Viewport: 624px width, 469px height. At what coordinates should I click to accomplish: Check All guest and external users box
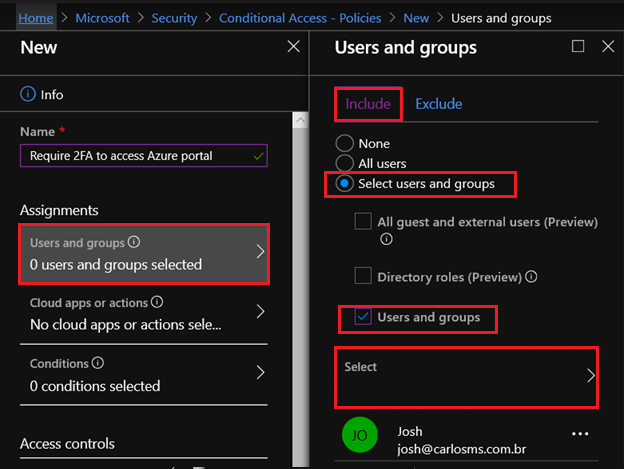363,221
